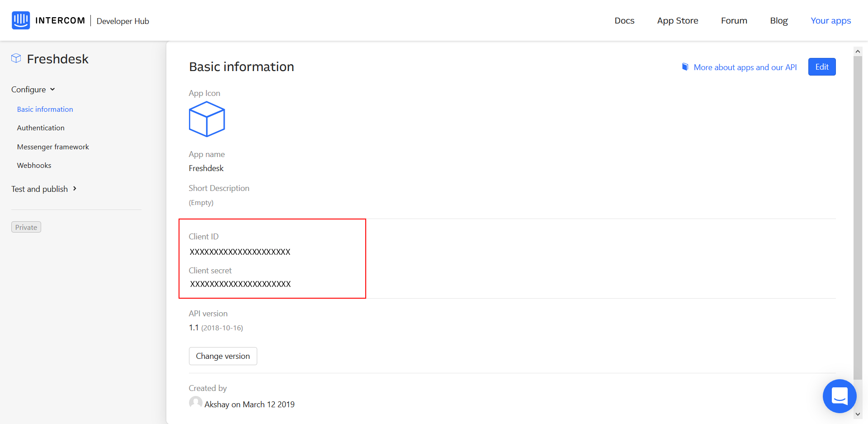
Task: Click the Edit button
Action: click(821, 67)
